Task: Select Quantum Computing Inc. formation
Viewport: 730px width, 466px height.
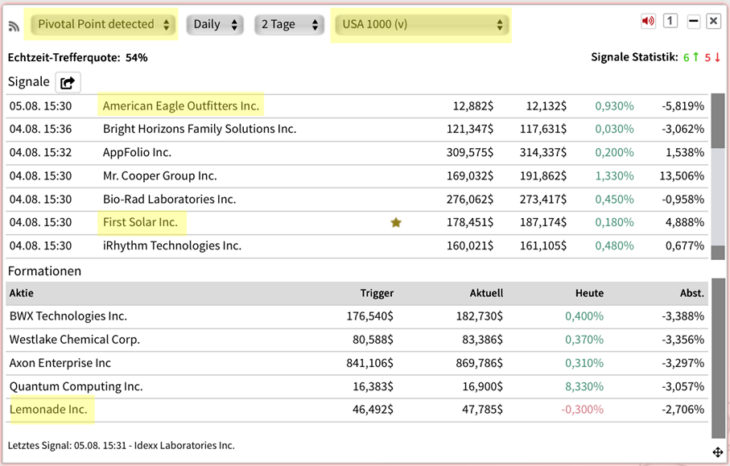Action: 357,386
